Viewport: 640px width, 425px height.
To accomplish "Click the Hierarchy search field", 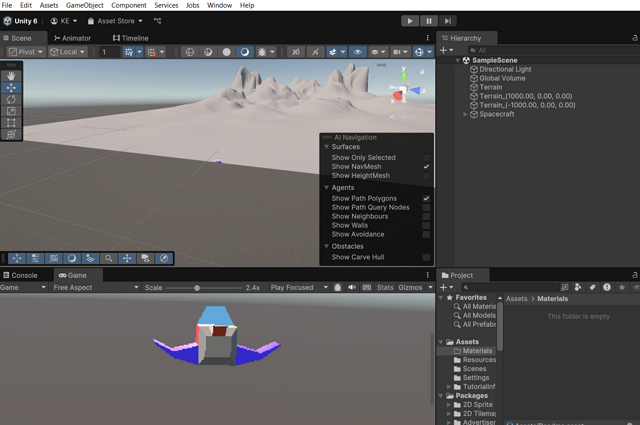I will tap(553, 50).
